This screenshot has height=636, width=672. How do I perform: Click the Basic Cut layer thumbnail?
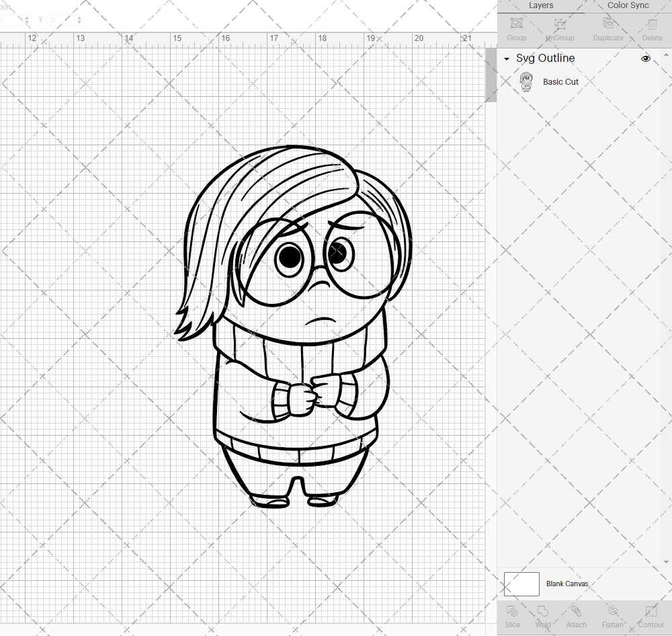pos(527,81)
